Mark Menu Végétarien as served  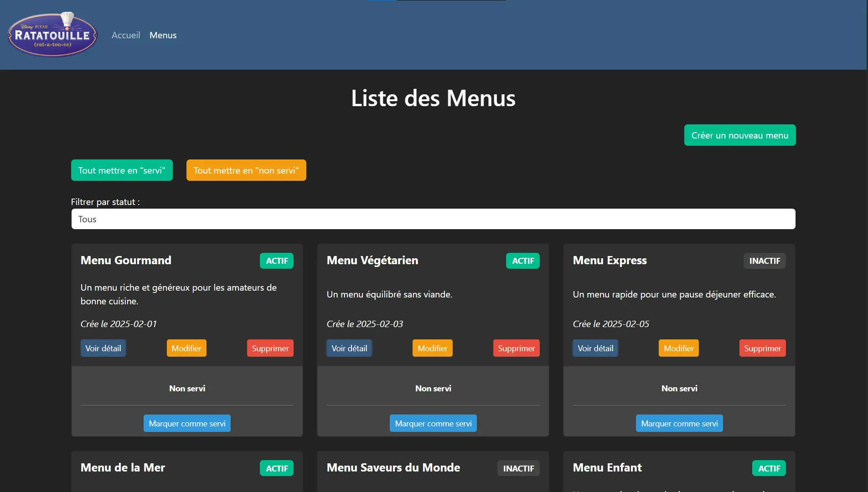point(433,423)
